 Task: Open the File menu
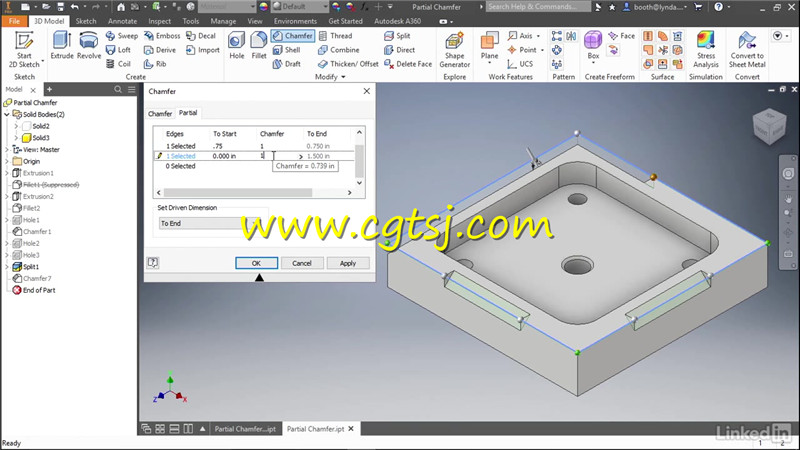tap(14, 21)
